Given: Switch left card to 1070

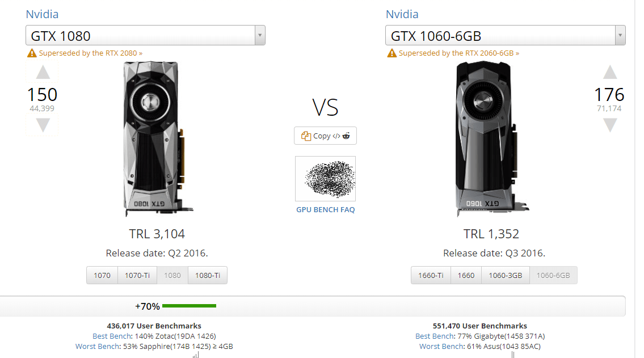Looking at the screenshot, I should click(102, 275).
